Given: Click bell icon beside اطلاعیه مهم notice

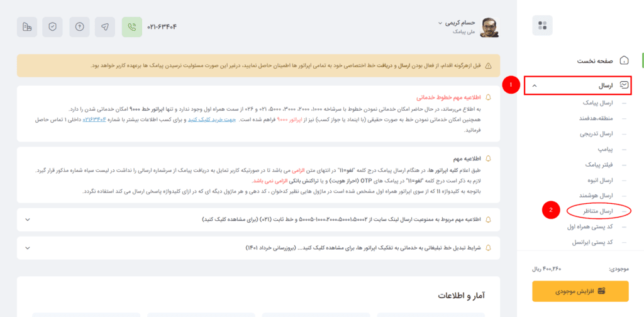Looking at the screenshot, I should [488, 158].
